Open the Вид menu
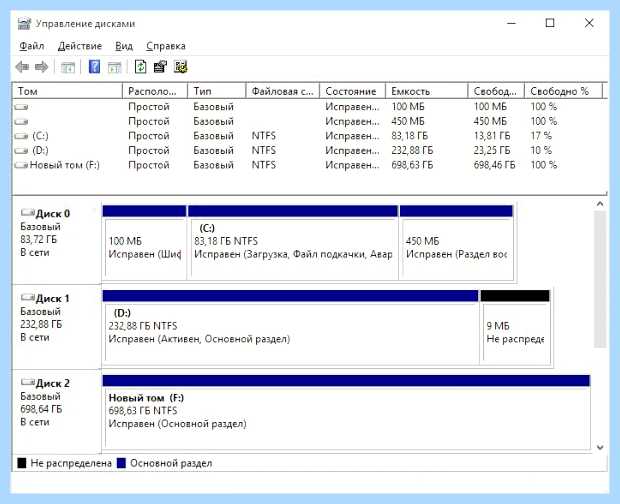Viewport: 620px width, 504px height. point(124,46)
